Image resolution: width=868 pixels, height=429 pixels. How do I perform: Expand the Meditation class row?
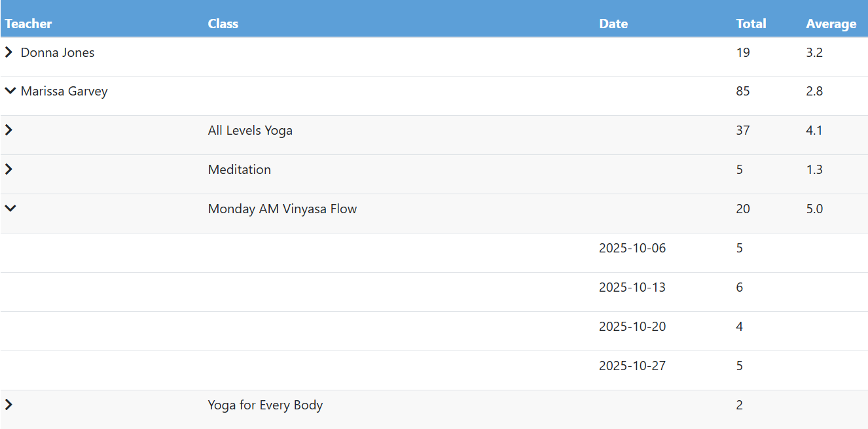point(9,169)
